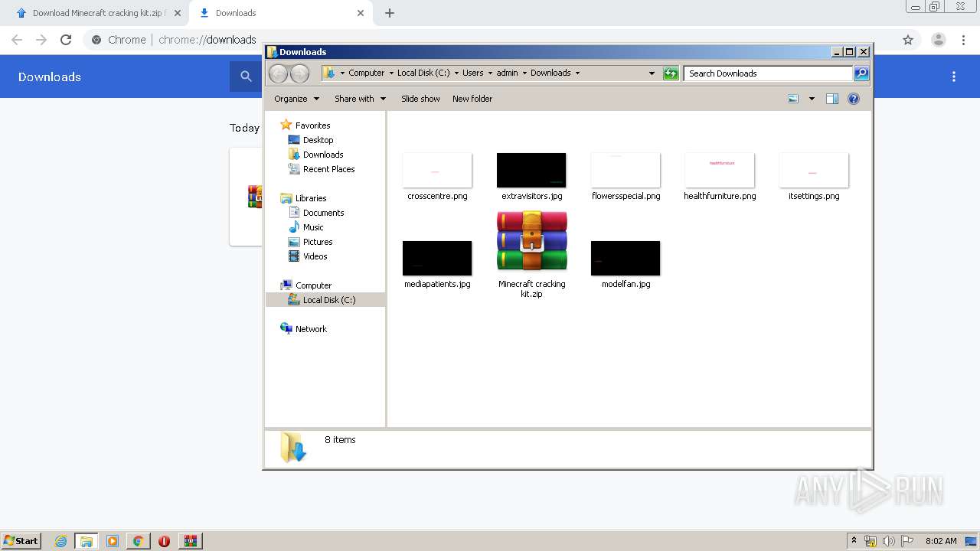Screen dimensions: 980x551
Task: Open the Windows Start menu
Action: click(21, 541)
